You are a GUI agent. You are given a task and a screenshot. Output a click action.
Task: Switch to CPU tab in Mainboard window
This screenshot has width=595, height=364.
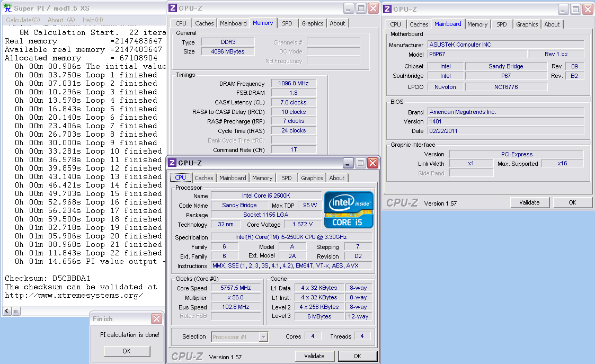click(x=395, y=24)
